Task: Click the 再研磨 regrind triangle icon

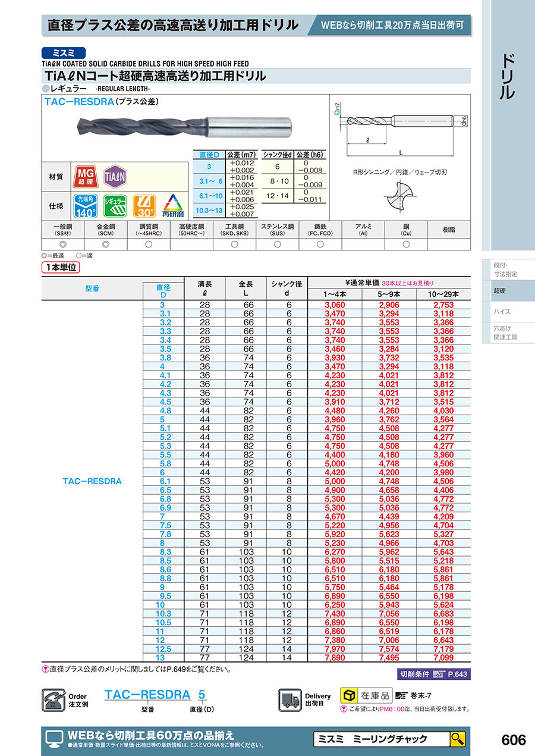Action: [173, 206]
